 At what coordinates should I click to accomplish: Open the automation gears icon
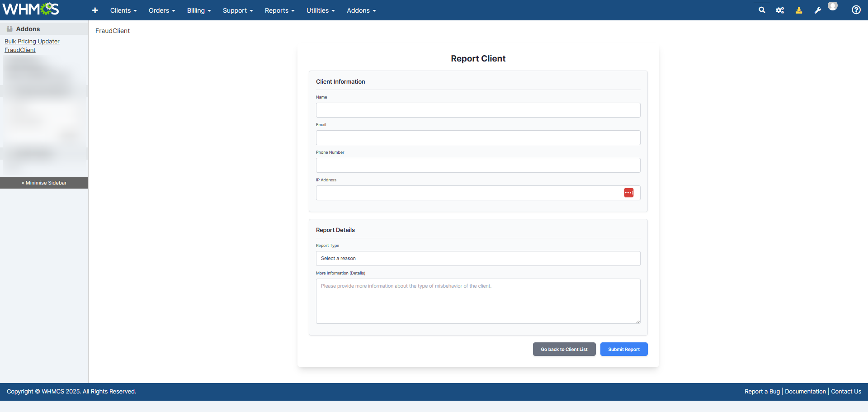780,10
